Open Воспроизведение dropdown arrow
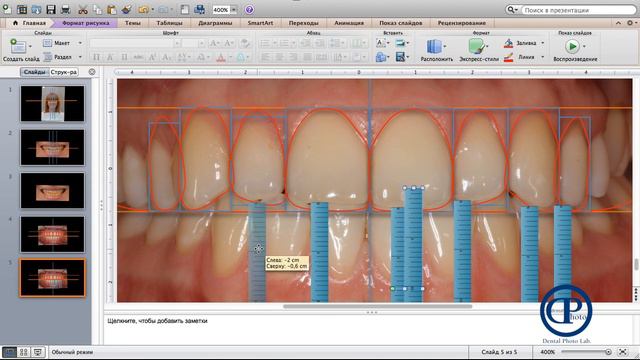The image size is (640, 360). pyautogui.click(x=584, y=46)
